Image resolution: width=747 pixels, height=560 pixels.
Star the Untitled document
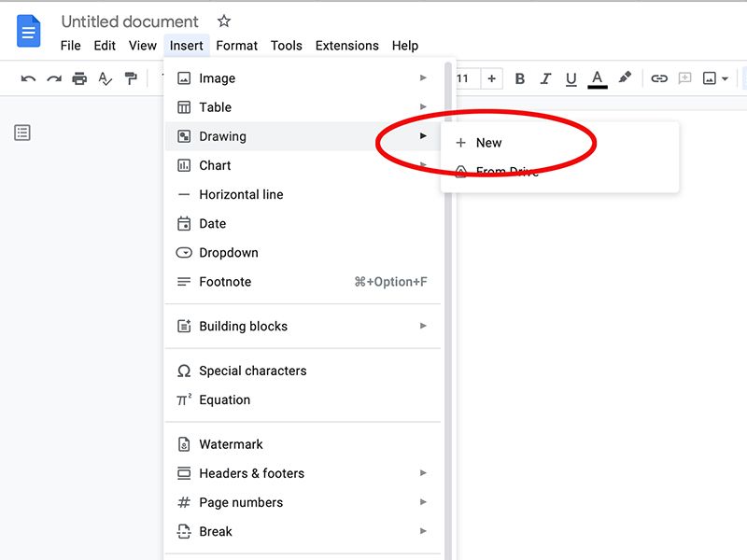click(x=223, y=21)
